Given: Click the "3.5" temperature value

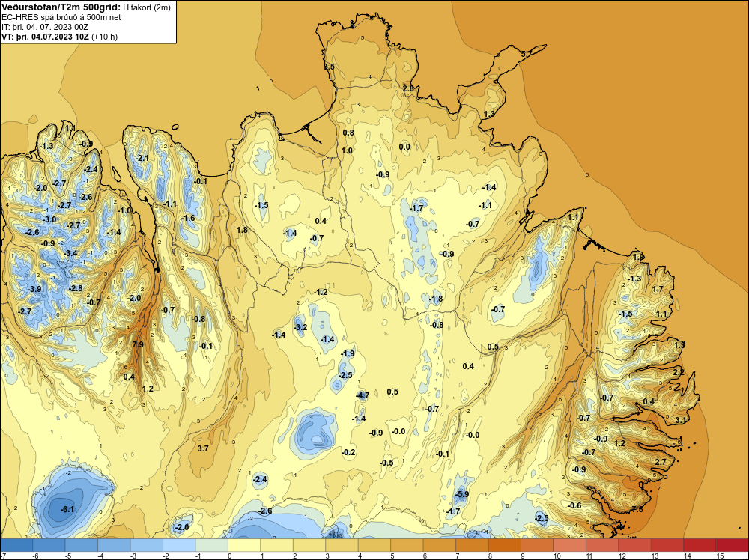Looking at the screenshot, I should coord(329,67).
